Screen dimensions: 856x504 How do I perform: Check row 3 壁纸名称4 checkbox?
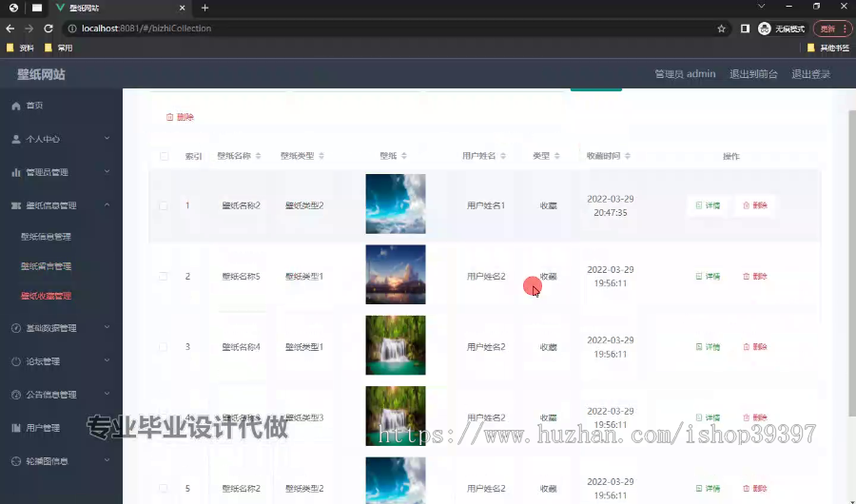pyautogui.click(x=164, y=347)
